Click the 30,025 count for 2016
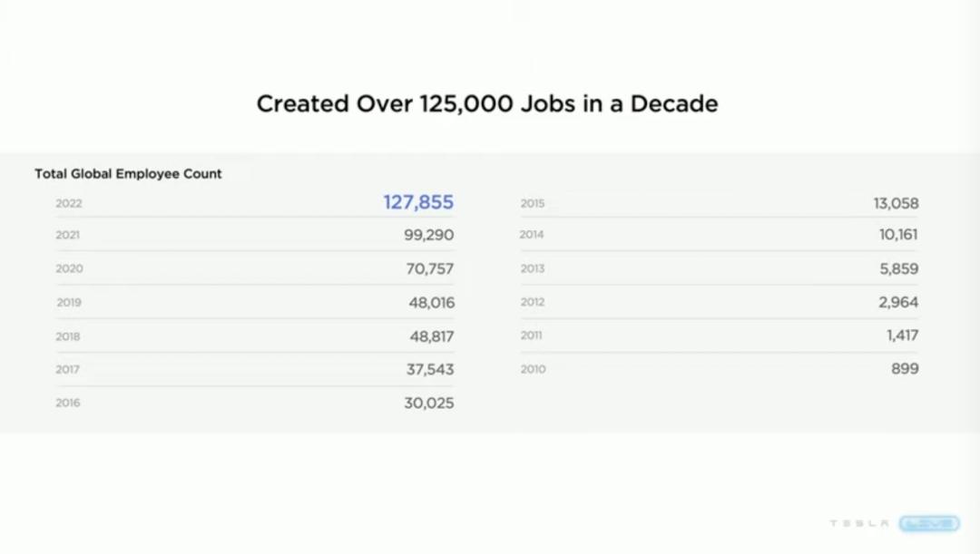 [429, 403]
